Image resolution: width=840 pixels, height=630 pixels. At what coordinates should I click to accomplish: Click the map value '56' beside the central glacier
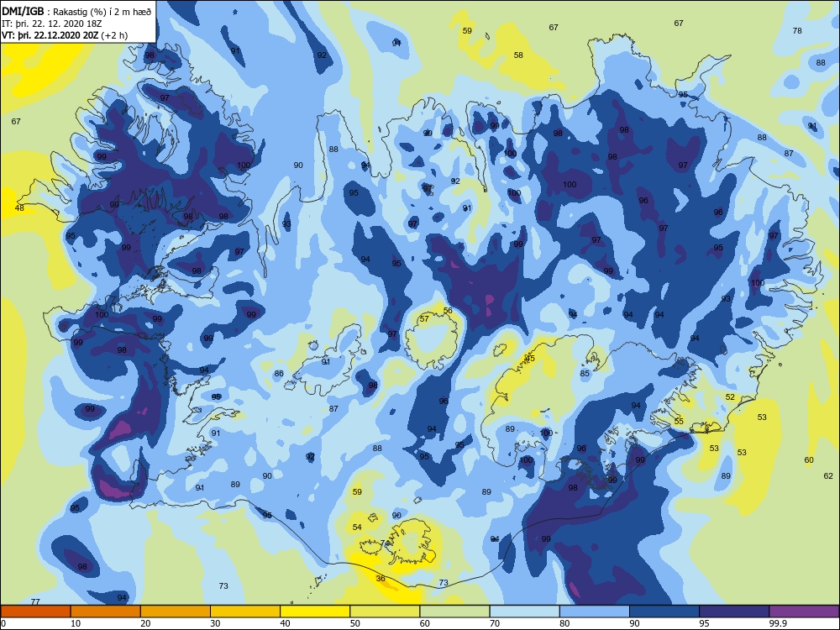[x=448, y=310]
